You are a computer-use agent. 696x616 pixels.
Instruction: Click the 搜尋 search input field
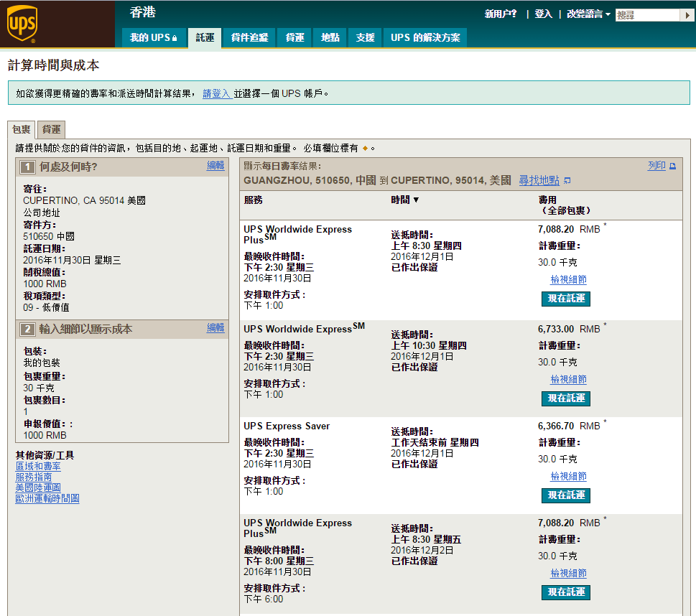point(648,15)
